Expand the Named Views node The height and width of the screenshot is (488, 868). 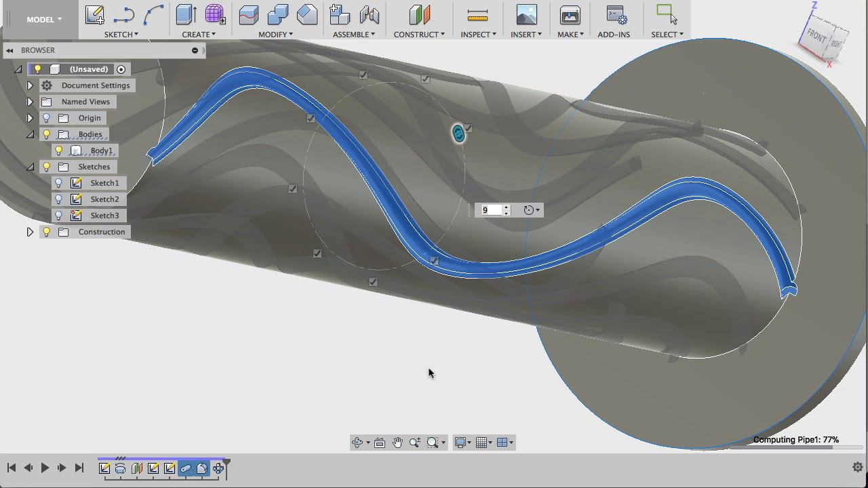[x=30, y=102]
